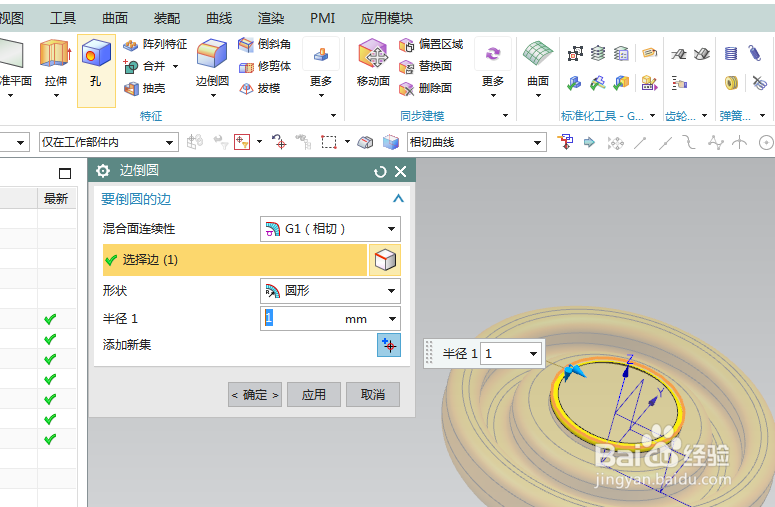This screenshot has height=507, width=775.
Task: Click the edge selection cube icon in dialog
Action: (x=385, y=260)
